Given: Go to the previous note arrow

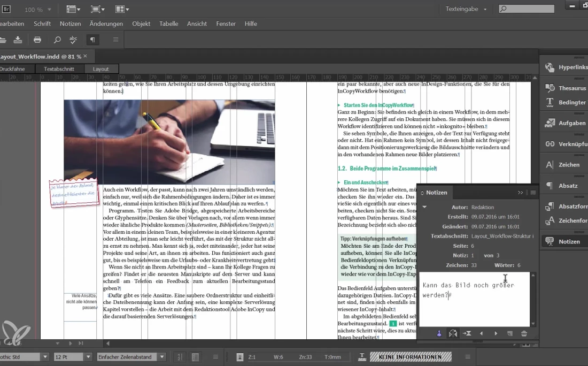Looking at the screenshot, I should click(x=481, y=333).
